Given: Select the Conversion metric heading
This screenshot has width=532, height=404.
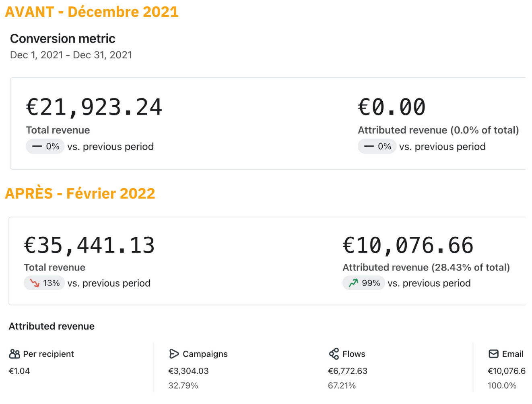Looking at the screenshot, I should pos(63,39).
